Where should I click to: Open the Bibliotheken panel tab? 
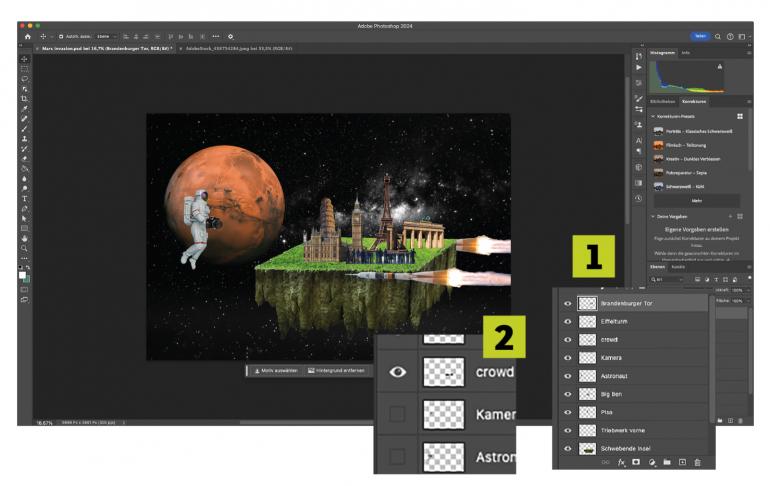[x=662, y=102]
